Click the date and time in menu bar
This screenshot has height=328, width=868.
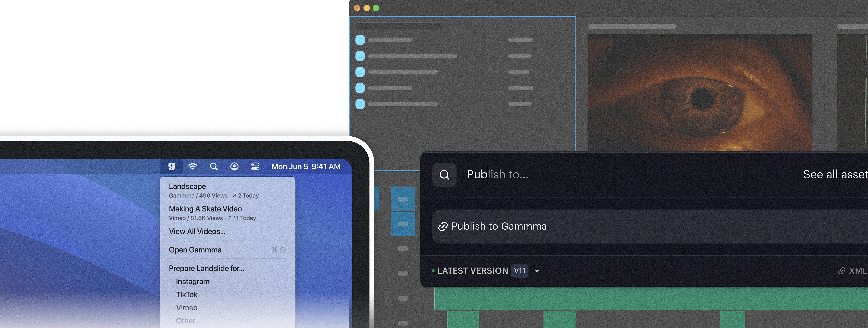(306, 166)
